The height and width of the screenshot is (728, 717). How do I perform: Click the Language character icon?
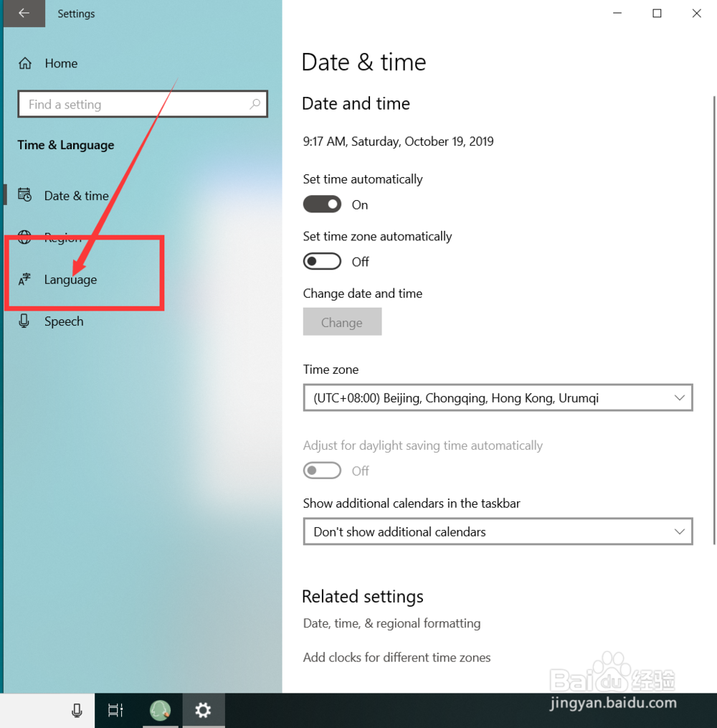click(24, 279)
